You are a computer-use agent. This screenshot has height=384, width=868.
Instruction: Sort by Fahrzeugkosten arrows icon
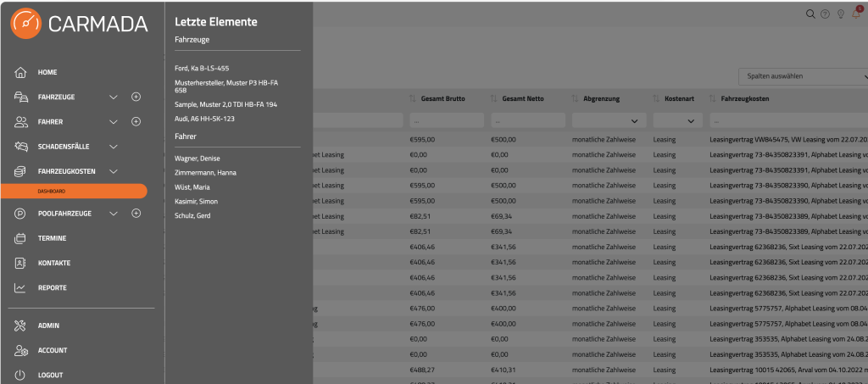click(x=712, y=98)
